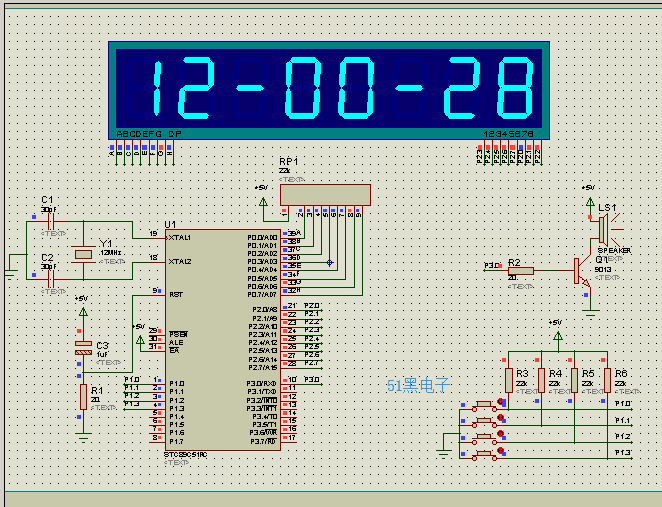Select the ground symbol below transistor Q1
This screenshot has width=662, height=507.
[590, 313]
